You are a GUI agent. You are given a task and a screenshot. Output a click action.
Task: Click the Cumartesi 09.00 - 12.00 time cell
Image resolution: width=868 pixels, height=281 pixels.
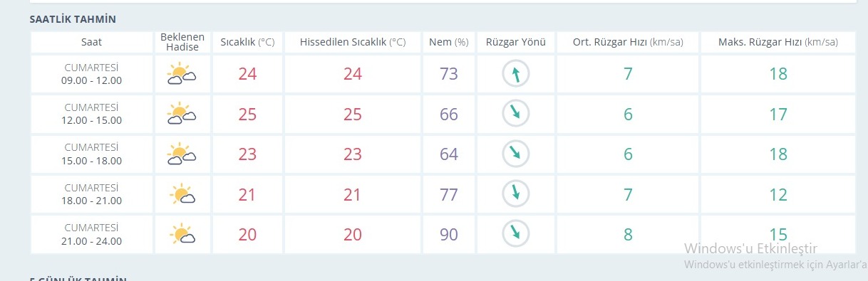tap(92, 74)
